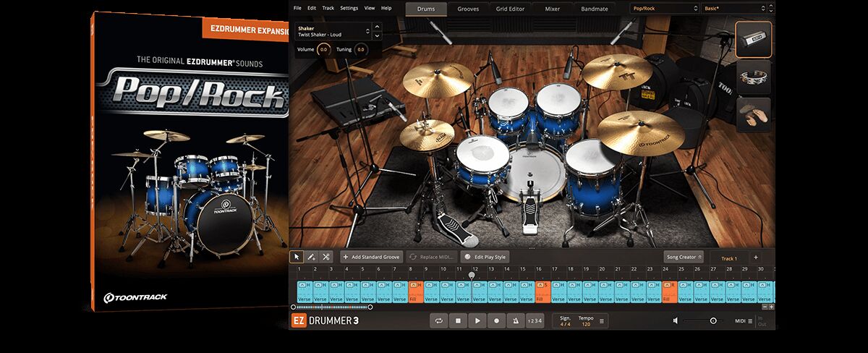This screenshot has width=868, height=353.
Task: Select the tambourine percussion thumbnail
Action: [x=754, y=77]
